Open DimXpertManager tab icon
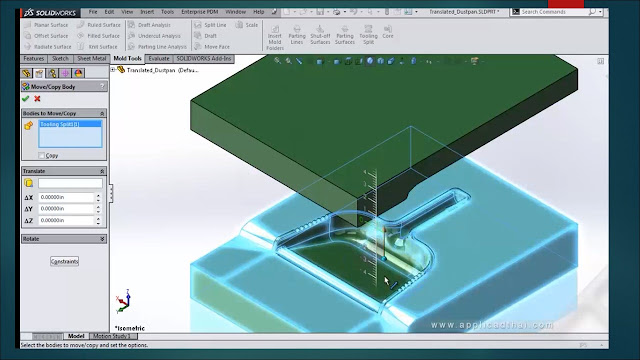 [65, 73]
